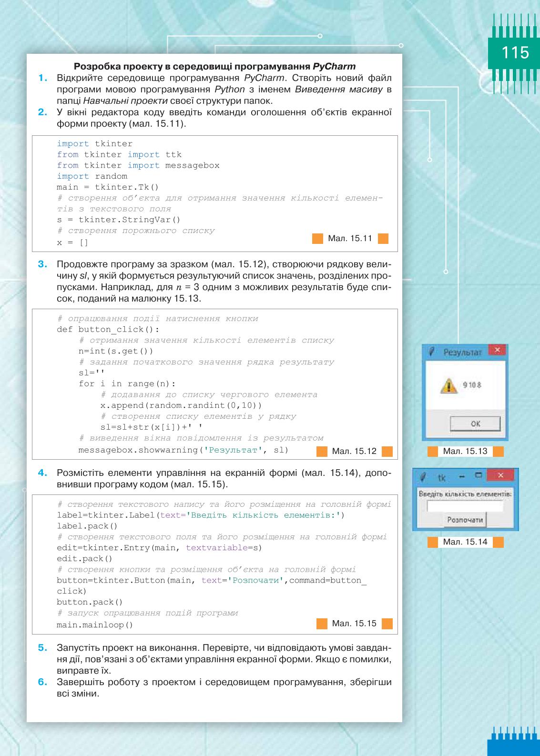Click the Результат window title text
540x756 pixels.
click(462, 353)
